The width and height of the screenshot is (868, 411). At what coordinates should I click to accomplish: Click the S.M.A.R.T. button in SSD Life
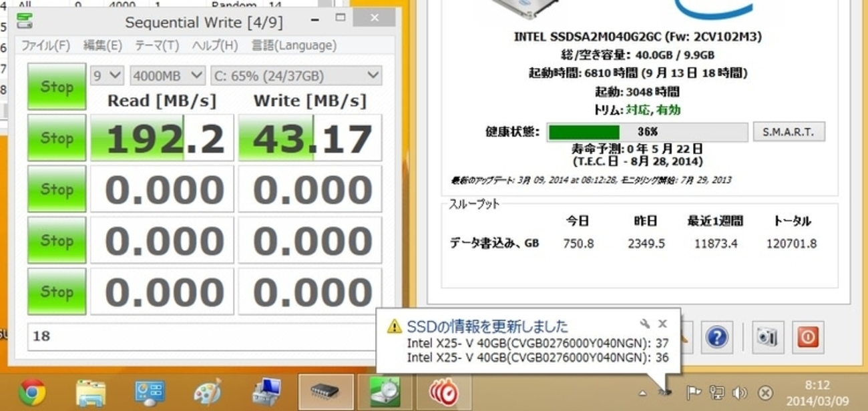click(x=789, y=131)
